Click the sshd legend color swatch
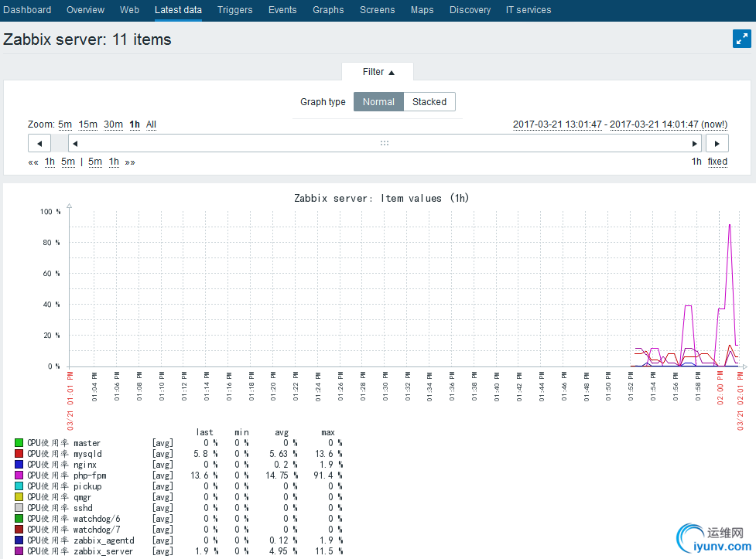The image size is (756, 559). [x=19, y=507]
